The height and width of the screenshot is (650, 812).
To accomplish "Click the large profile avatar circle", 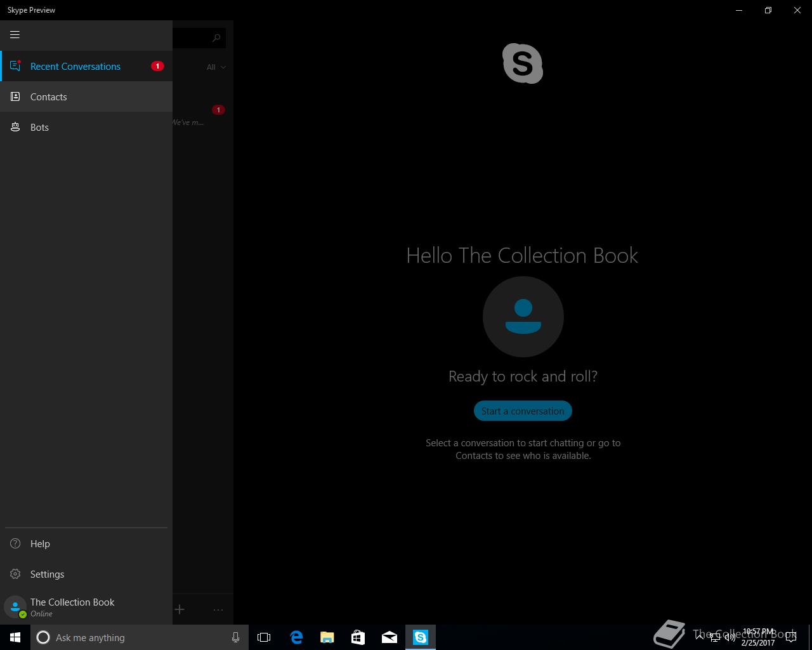I will [x=523, y=317].
